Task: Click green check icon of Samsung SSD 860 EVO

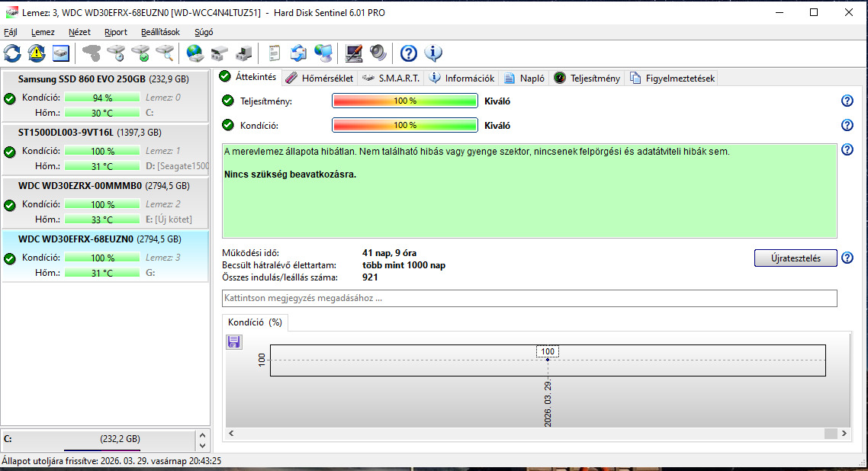Action: tap(10, 99)
